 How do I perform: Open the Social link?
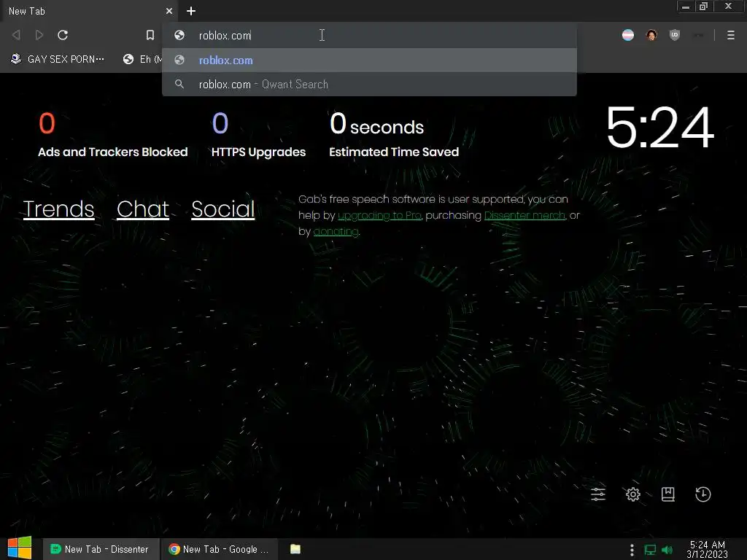[223, 209]
